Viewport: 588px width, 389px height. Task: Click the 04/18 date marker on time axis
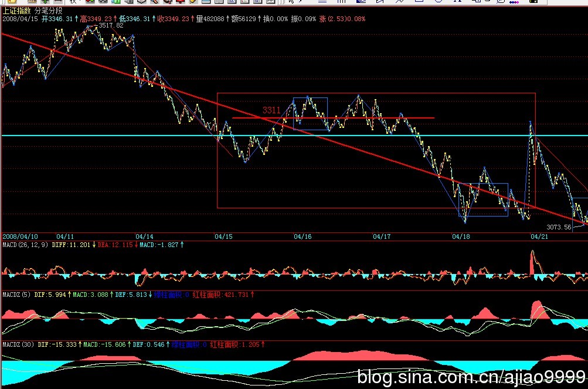(x=461, y=236)
